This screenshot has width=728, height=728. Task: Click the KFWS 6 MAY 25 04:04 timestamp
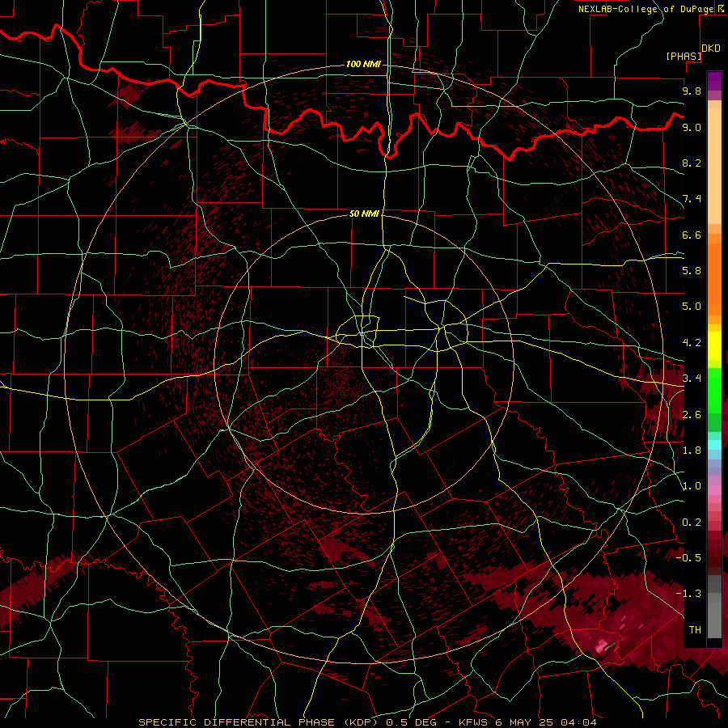tap(527, 722)
